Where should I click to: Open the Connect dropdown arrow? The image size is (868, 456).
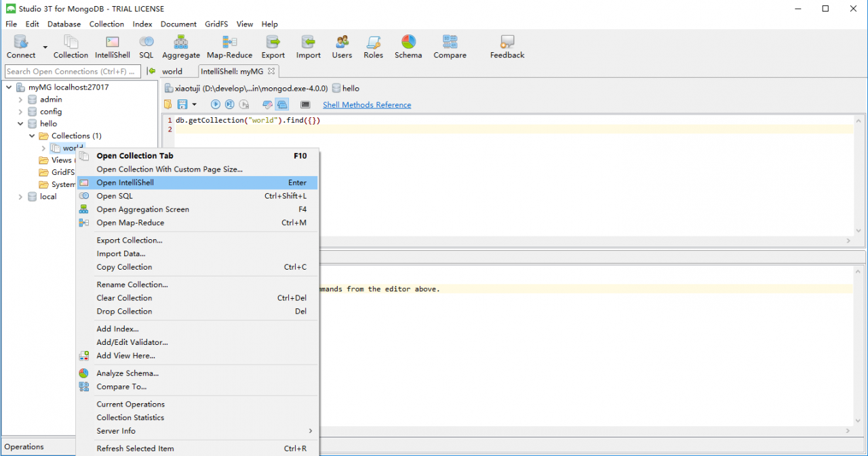tap(44, 46)
